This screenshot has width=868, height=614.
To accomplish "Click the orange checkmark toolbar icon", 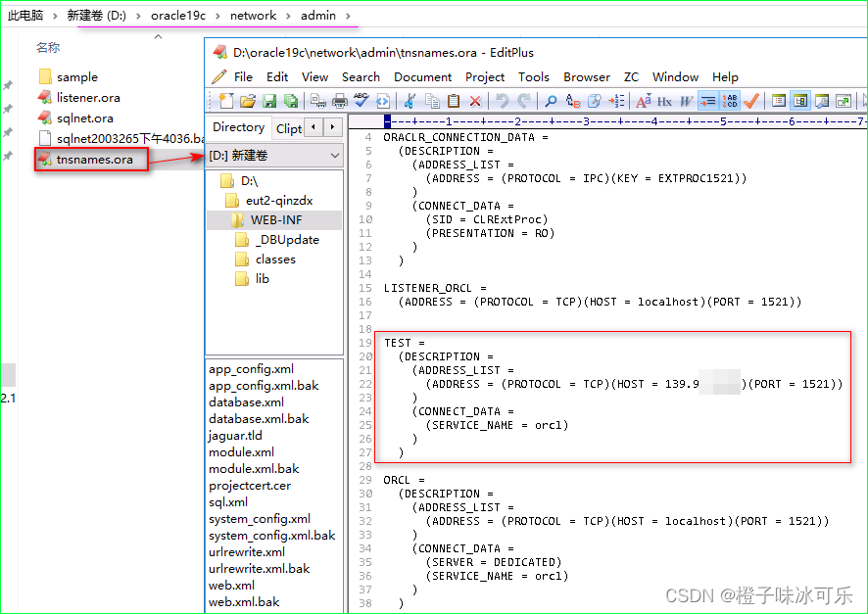I will coord(751,101).
